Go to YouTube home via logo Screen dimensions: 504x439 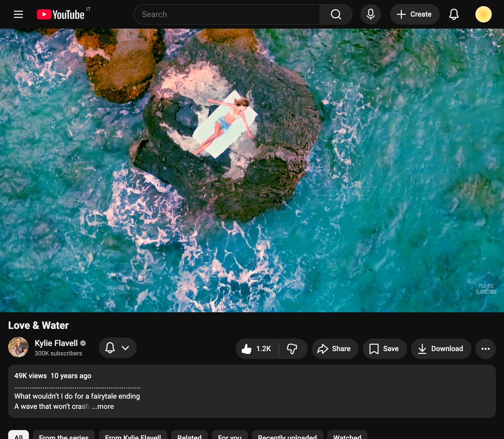[x=61, y=14]
